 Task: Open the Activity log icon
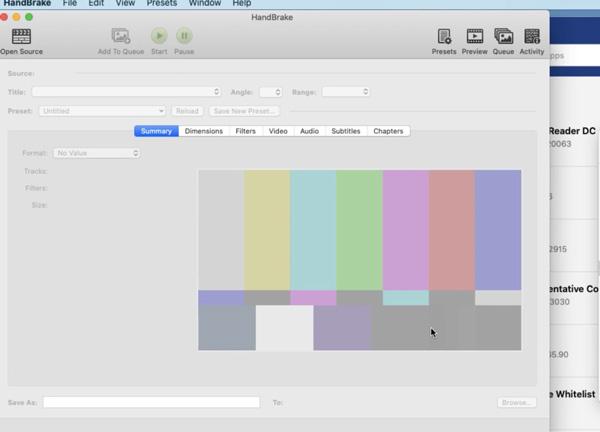coord(532,37)
